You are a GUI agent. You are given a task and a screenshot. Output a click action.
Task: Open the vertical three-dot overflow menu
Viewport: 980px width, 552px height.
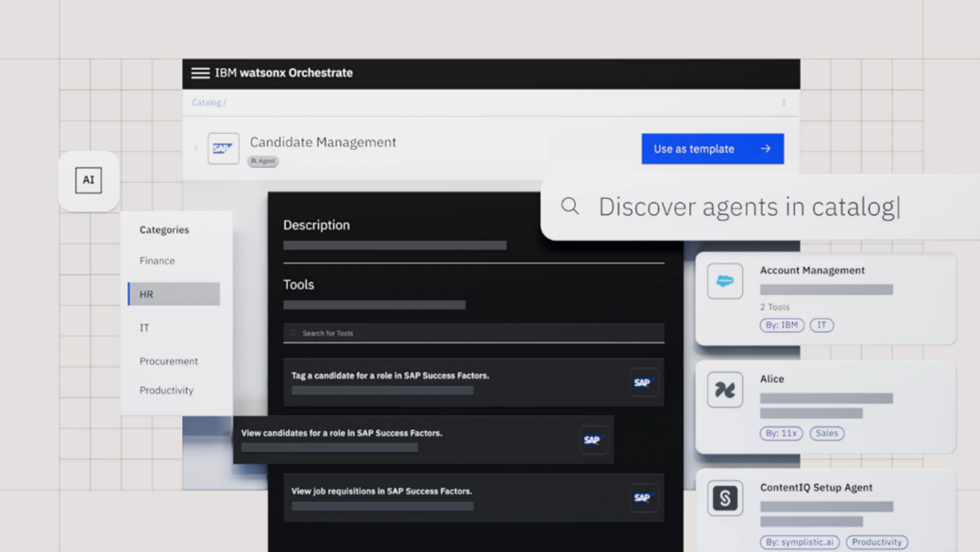784,103
